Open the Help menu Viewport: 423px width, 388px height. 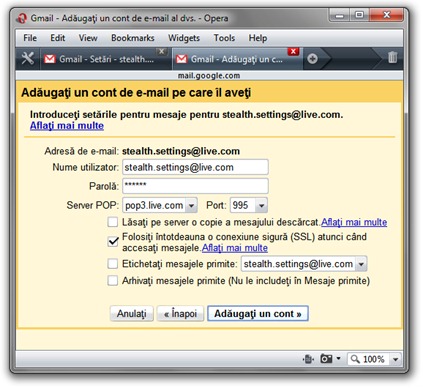pyautogui.click(x=258, y=38)
